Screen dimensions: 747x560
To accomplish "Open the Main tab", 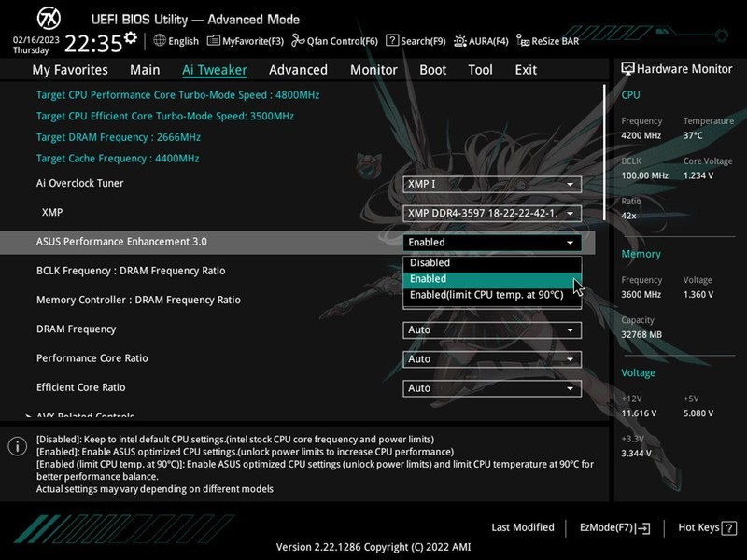I will pyautogui.click(x=145, y=70).
